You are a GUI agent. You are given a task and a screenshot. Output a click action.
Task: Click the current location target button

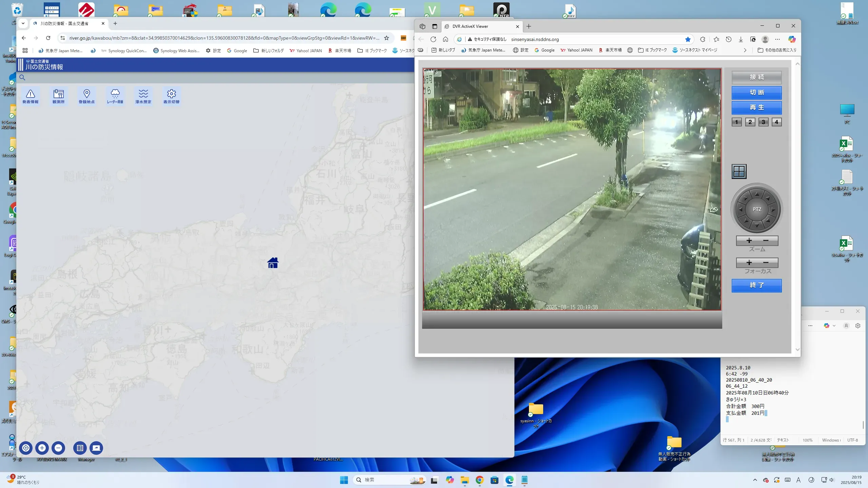tap(26, 448)
